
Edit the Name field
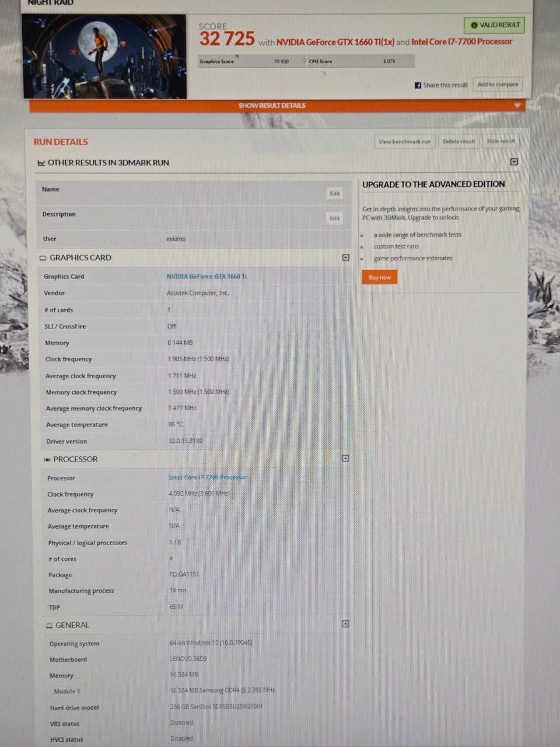point(334,194)
